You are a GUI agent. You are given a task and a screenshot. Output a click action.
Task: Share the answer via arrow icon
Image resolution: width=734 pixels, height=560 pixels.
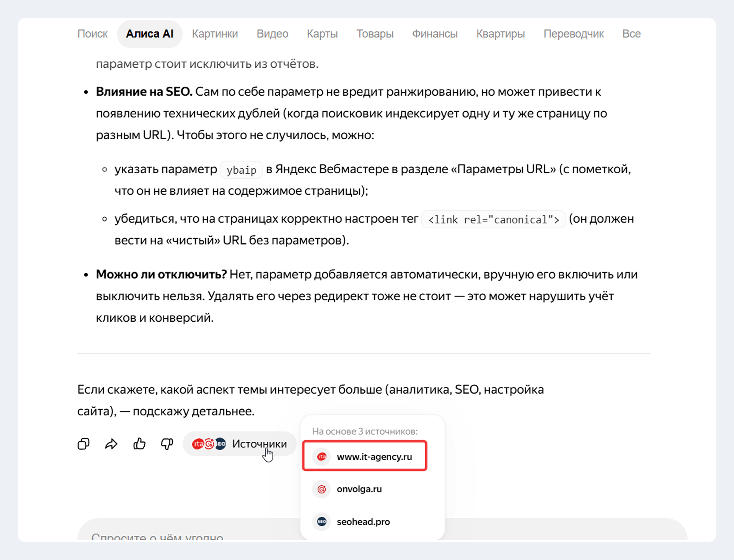(111, 444)
